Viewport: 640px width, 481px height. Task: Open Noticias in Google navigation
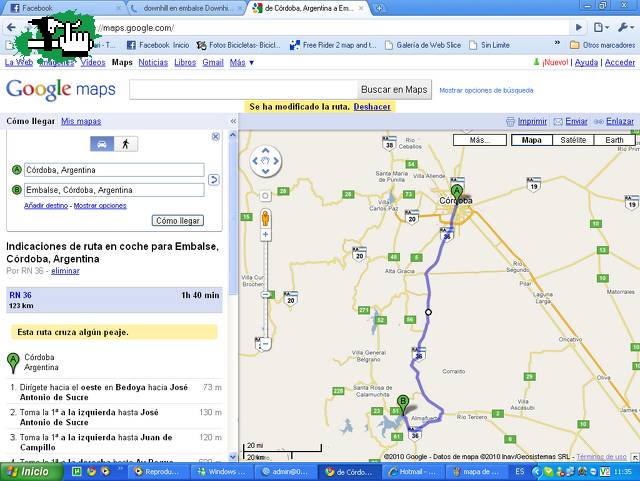[153, 62]
